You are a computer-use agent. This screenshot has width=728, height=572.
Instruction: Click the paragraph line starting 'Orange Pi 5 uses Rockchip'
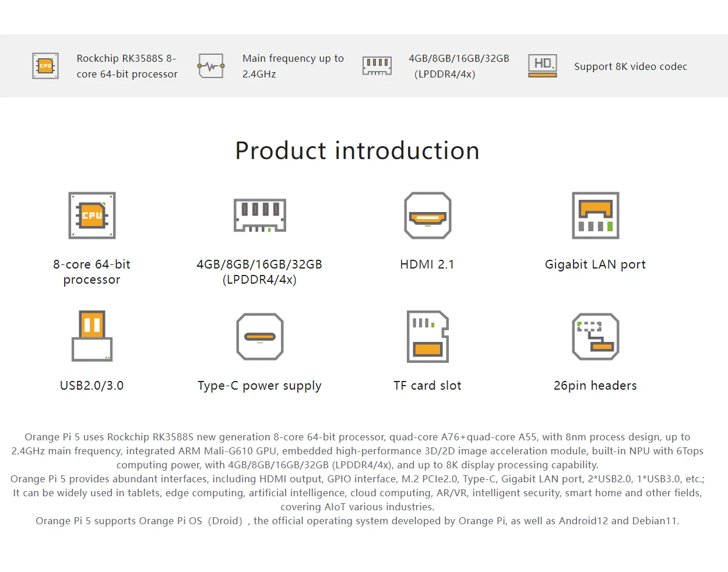pos(357,437)
